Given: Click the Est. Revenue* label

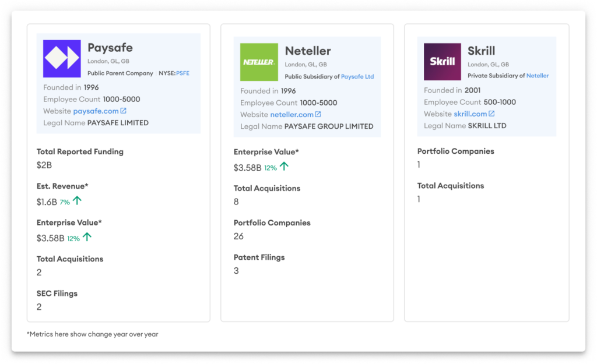Looking at the screenshot, I should tap(62, 186).
